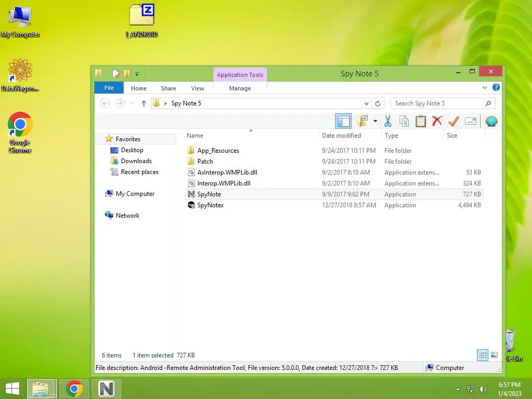
Task: Click Spy Note 5 in address path
Action: click(x=186, y=103)
